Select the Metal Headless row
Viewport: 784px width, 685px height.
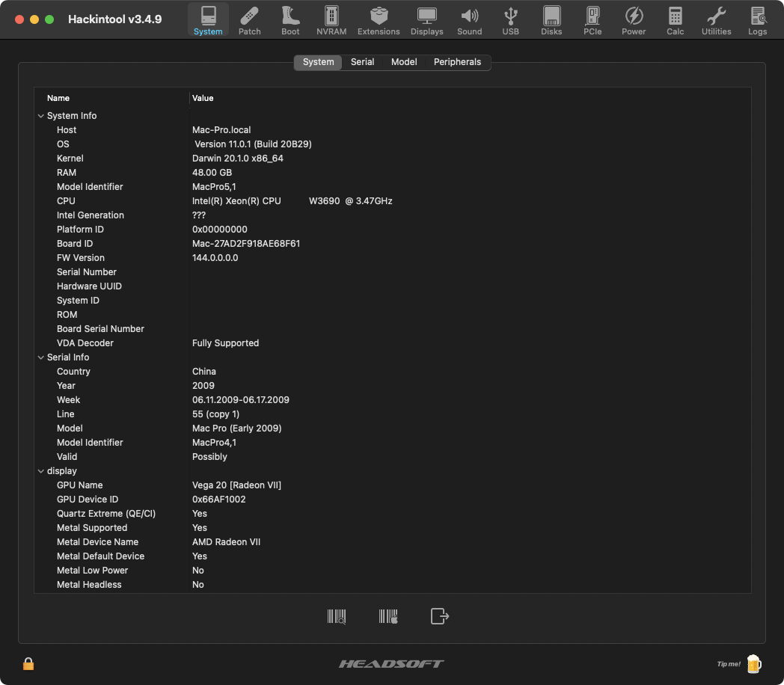(393, 585)
